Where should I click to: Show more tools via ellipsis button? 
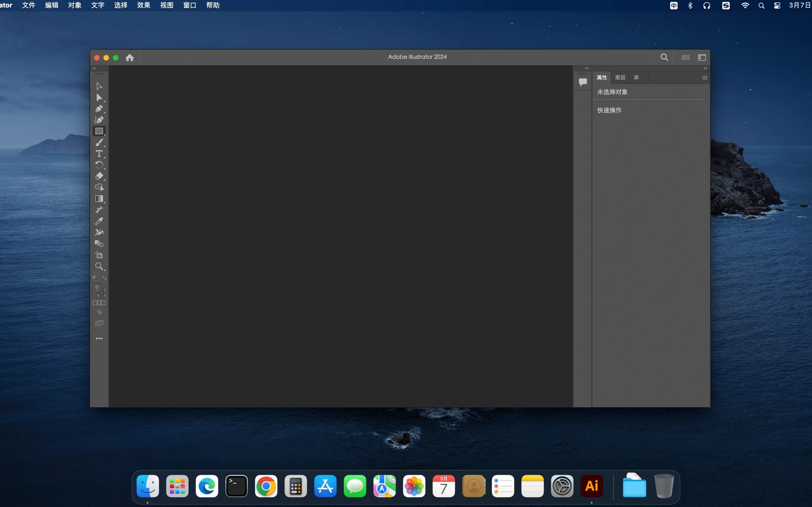click(99, 339)
